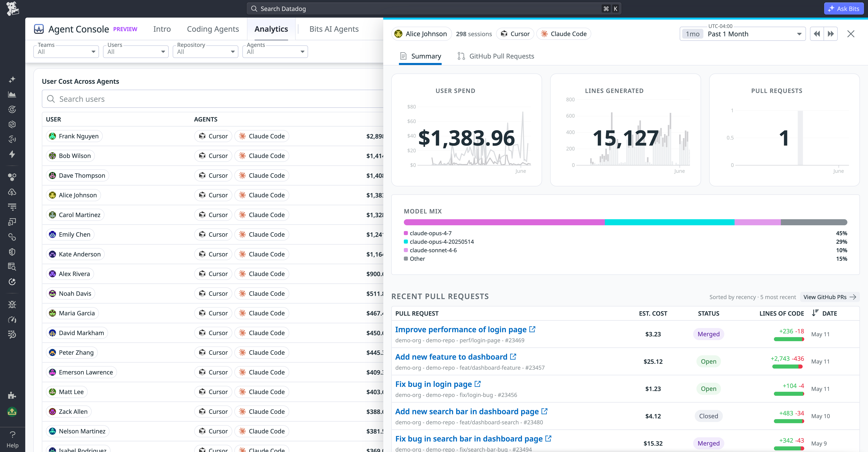Open the Past 1 Month time range dropdown

pos(743,34)
